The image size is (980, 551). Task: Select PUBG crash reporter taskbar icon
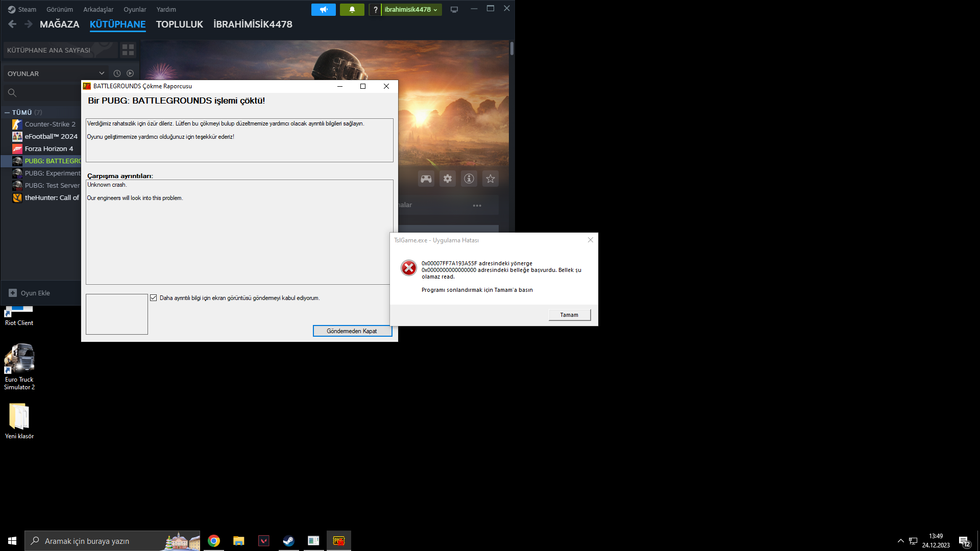pos(339,541)
